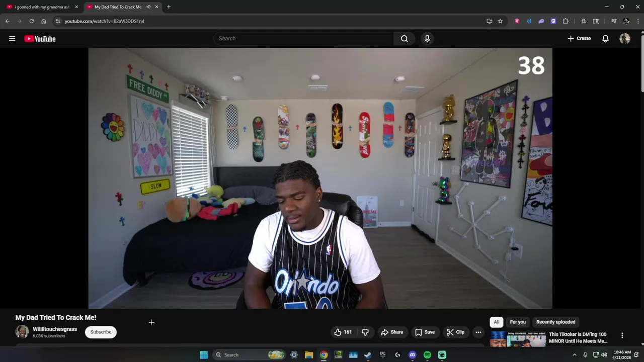Open options for 'This Tiktoker is DM'ing' video
644x362 pixels.
tap(622, 335)
